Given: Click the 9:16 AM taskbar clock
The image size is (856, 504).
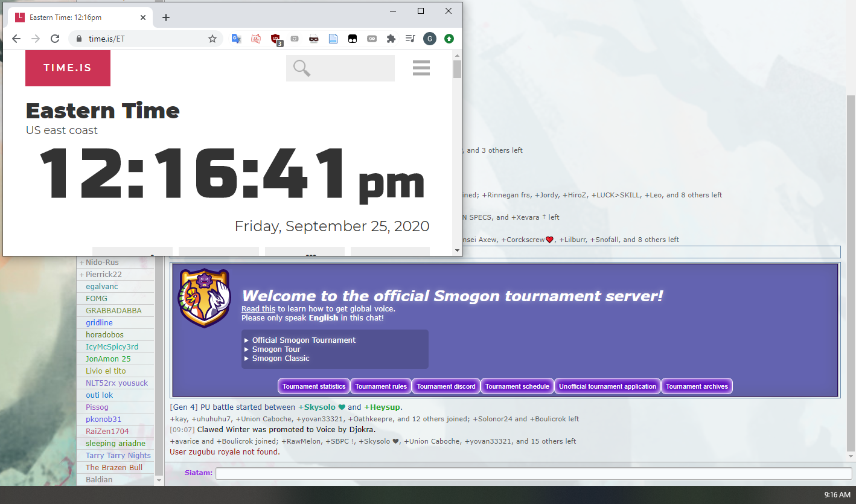Looking at the screenshot, I should 837,495.
